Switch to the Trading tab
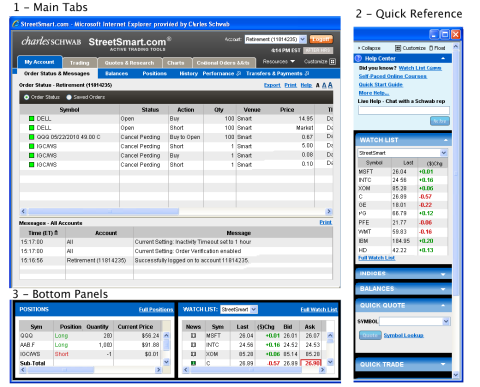The width and height of the screenshot is (480, 387). (x=79, y=63)
